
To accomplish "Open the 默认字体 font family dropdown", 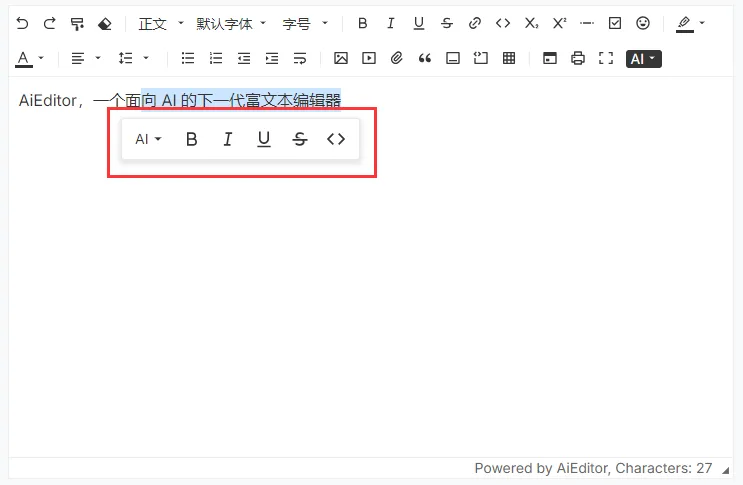I will [231, 23].
